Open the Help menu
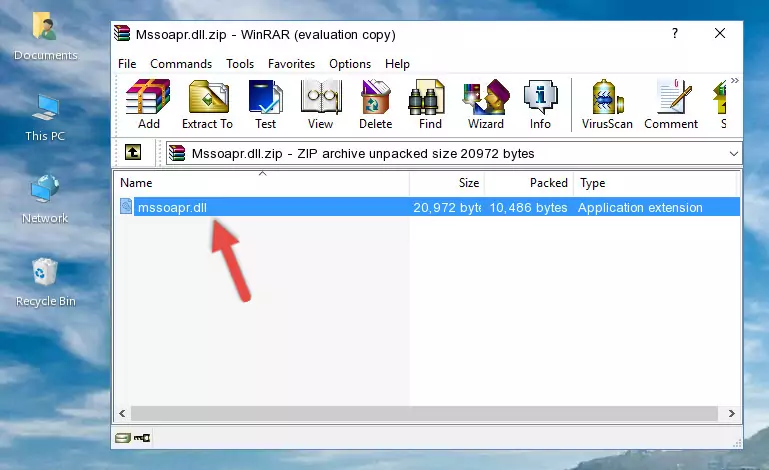 [x=397, y=64]
